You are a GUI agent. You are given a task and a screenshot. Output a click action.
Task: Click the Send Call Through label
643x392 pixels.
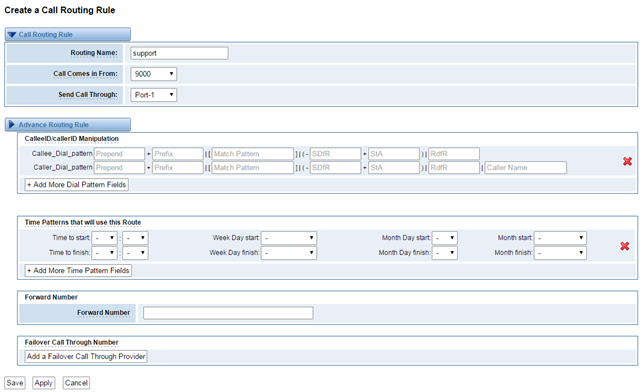click(x=88, y=95)
